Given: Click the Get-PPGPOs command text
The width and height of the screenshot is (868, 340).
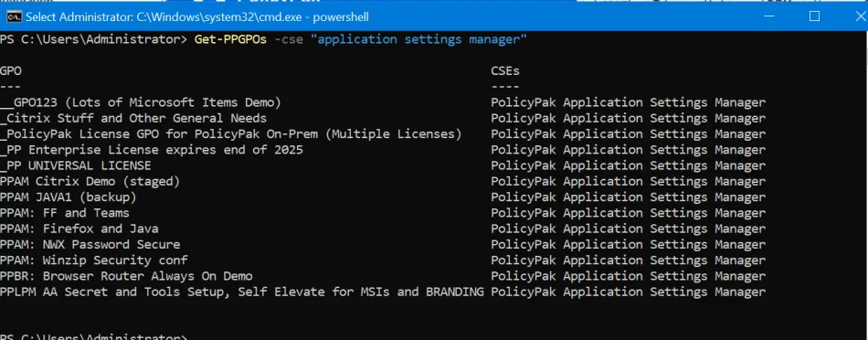Looking at the screenshot, I should (x=231, y=39).
